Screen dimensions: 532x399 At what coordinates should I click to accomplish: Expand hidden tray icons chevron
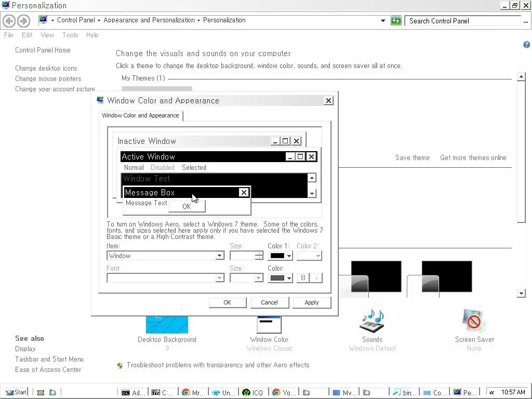491,393
